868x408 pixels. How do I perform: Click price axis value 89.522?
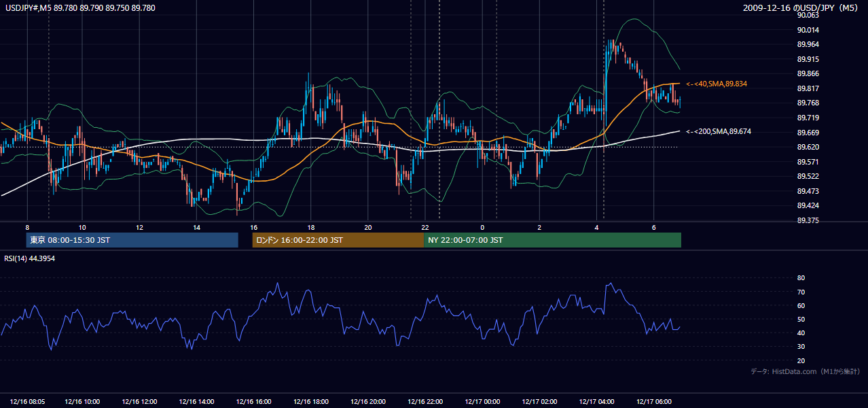coord(808,177)
